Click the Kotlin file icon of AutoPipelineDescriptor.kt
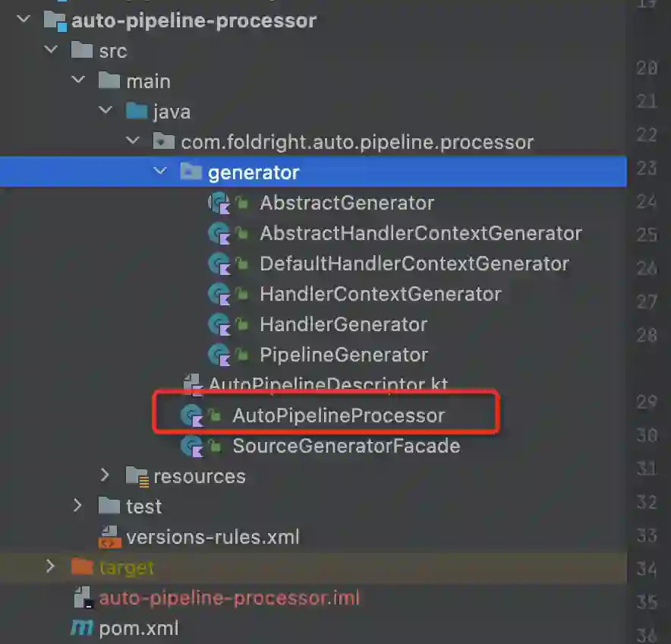This screenshot has width=671, height=644. (192, 384)
